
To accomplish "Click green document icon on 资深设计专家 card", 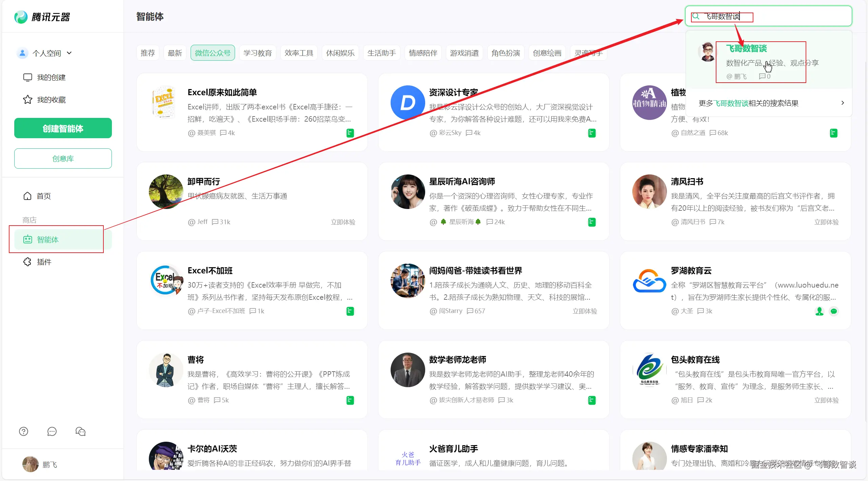I will 592,133.
